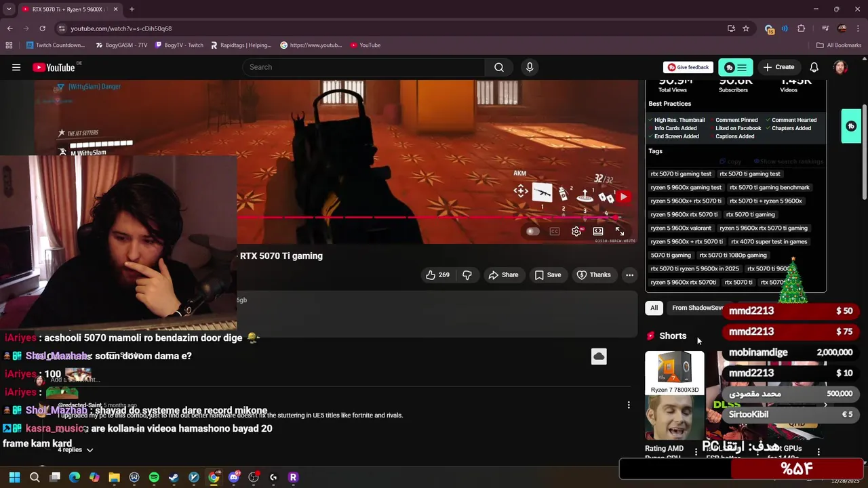Click the browser address bar URL
Viewport: 868px width, 488px height.
[x=121, y=28]
